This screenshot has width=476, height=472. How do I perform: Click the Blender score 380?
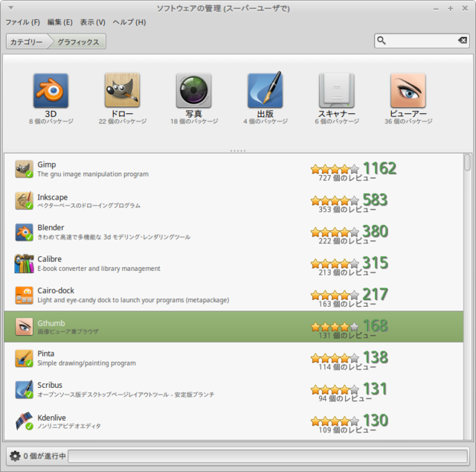pyautogui.click(x=376, y=232)
